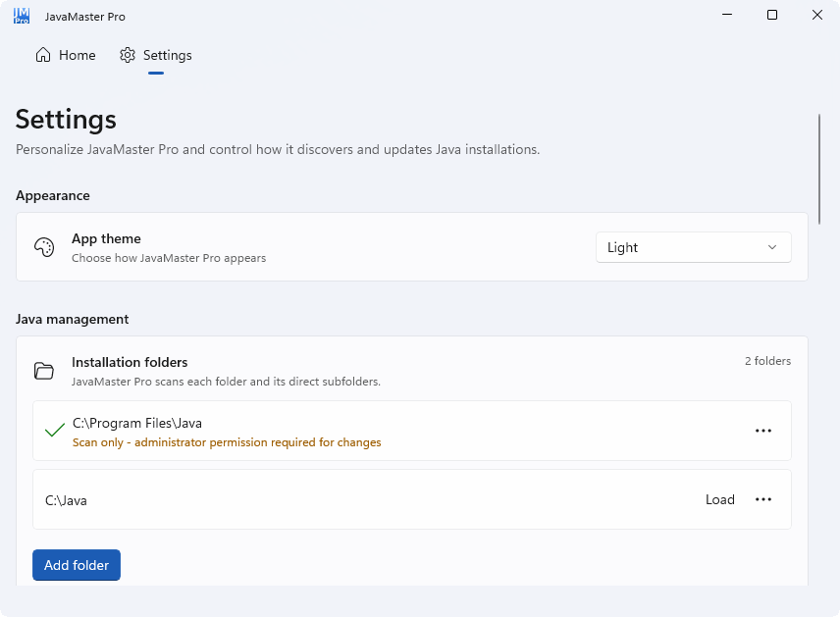Click the JavaMaster Pro window title text
840x617 pixels.
click(x=84, y=17)
